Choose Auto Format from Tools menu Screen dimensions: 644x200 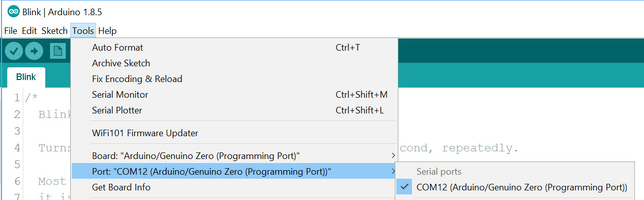pos(234,48)
